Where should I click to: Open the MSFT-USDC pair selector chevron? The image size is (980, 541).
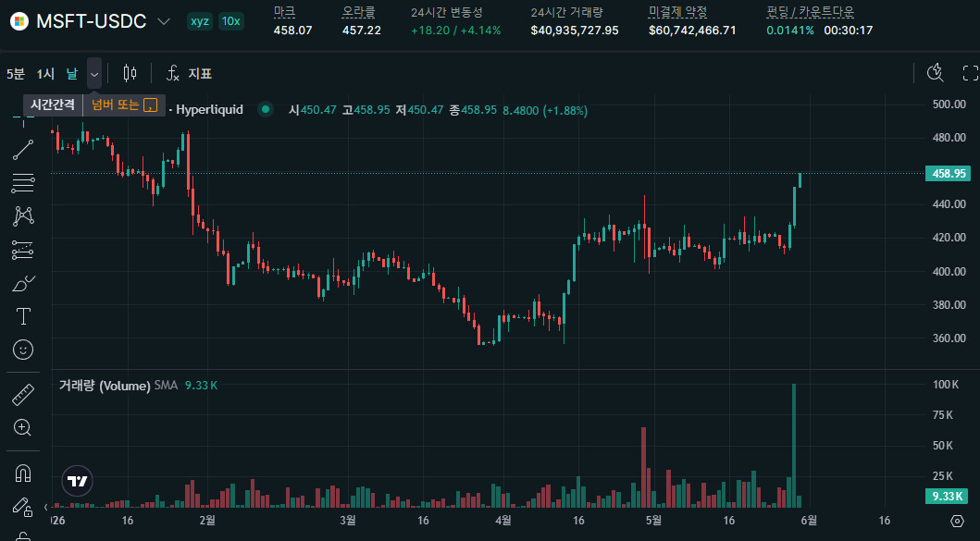click(x=164, y=21)
